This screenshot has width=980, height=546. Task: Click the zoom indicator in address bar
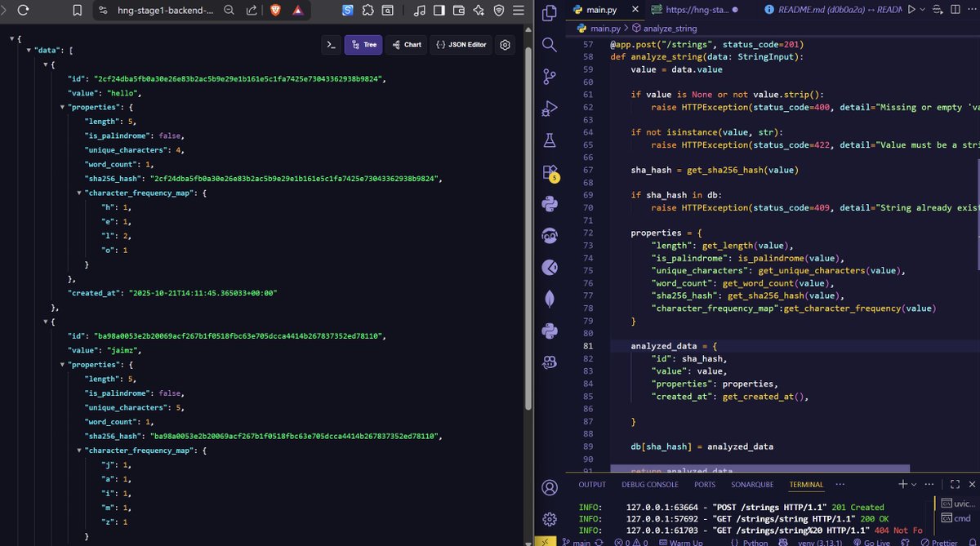[x=229, y=11]
